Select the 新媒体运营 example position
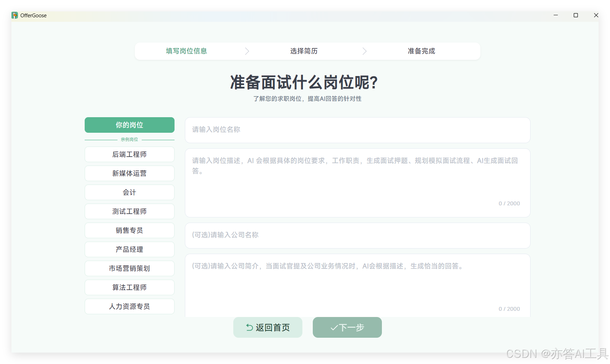This screenshot has height=364, width=610. [x=129, y=173]
